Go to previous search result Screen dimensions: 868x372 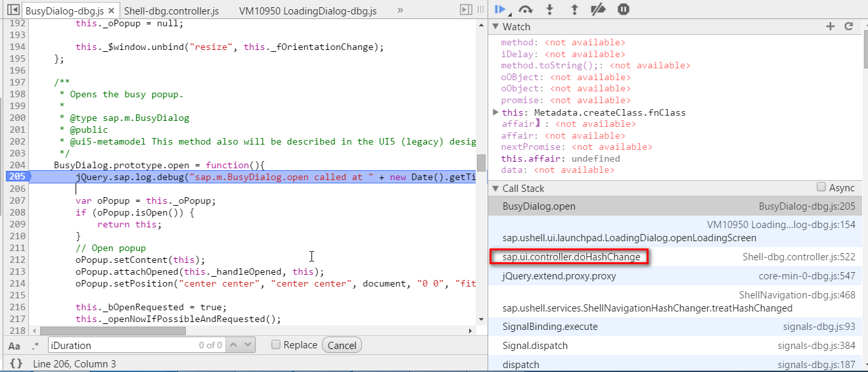[x=234, y=345]
